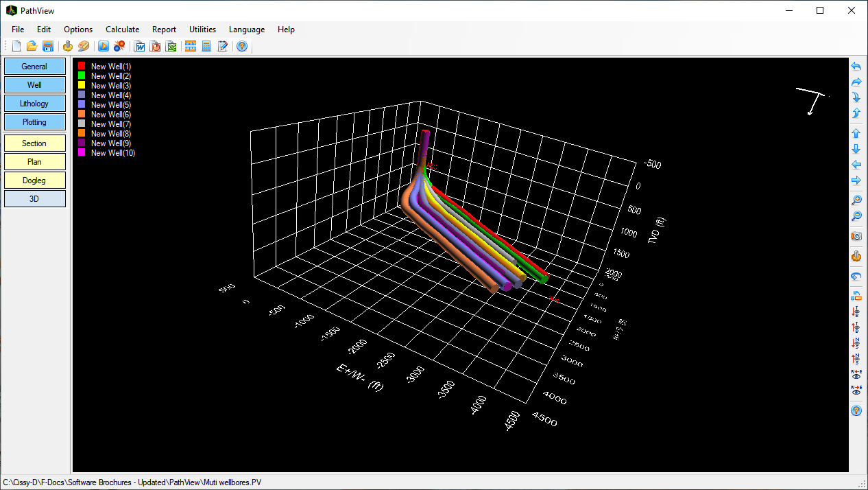The width and height of the screenshot is (868, 490).
Task: Click the red New Well(1) legend swatch
Action: click(82, 67)
